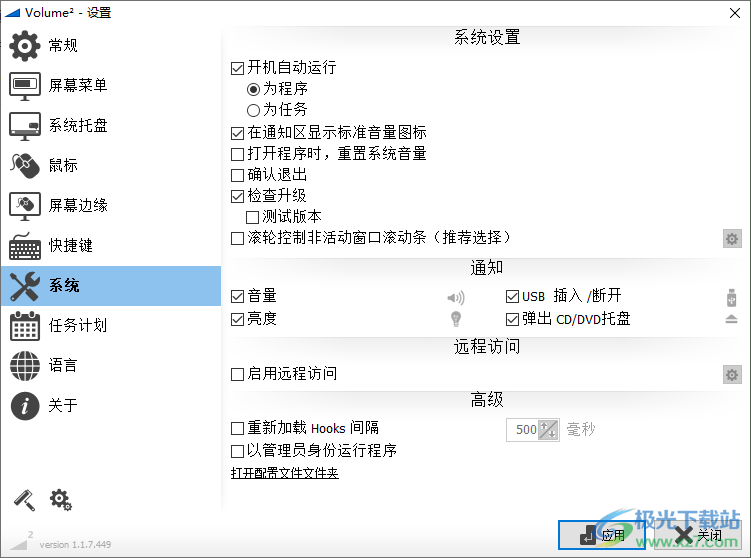
Task: Uncheck 开机自动运行 checkbox
Action: pyautogui.click(x=237, y=69)
